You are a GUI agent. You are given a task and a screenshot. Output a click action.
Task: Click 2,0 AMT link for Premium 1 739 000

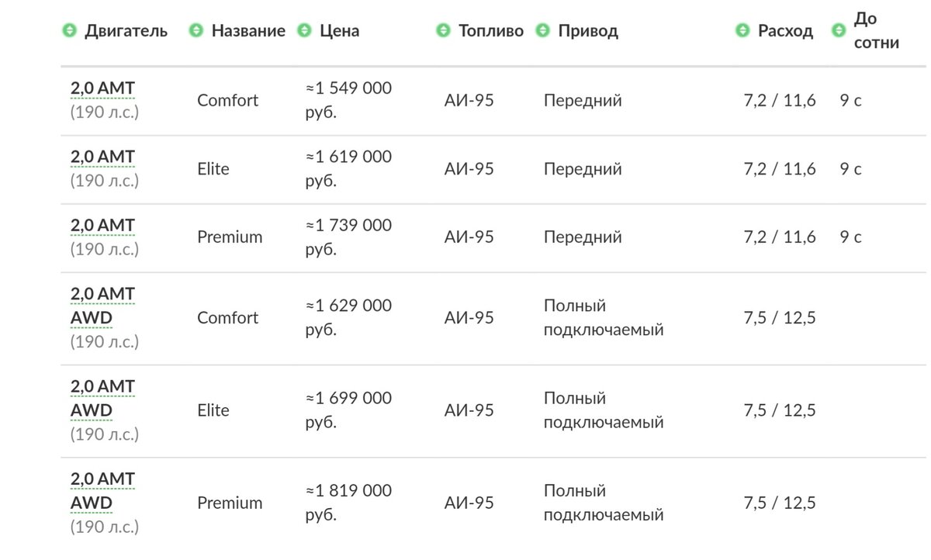coord(102,226)
